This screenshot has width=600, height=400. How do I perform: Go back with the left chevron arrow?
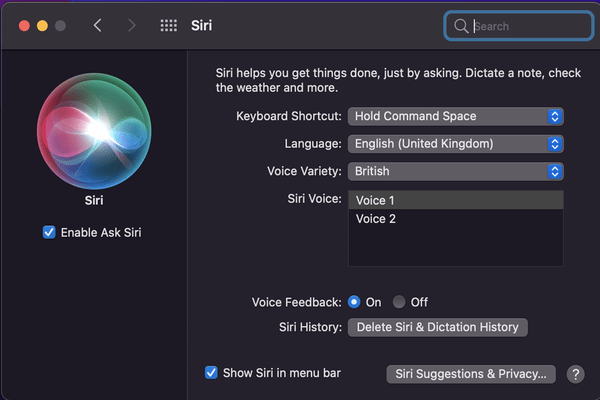98,26
